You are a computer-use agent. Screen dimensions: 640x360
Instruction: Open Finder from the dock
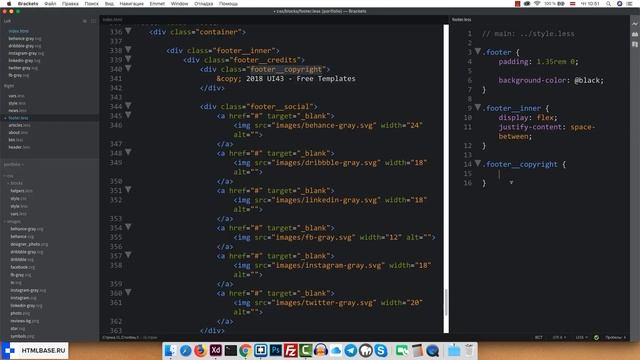(170, 351)
